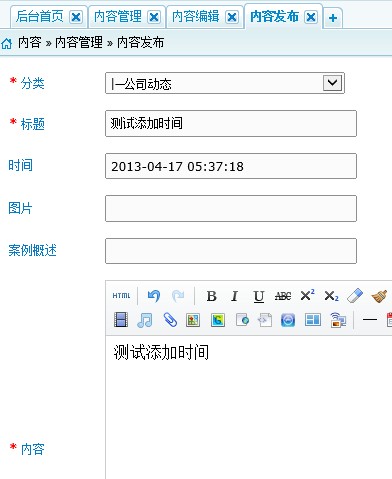Image resolution: width=392 pixels, height=479 pixels.
Task: Apply strikethrough formatting
Action: 283,296
